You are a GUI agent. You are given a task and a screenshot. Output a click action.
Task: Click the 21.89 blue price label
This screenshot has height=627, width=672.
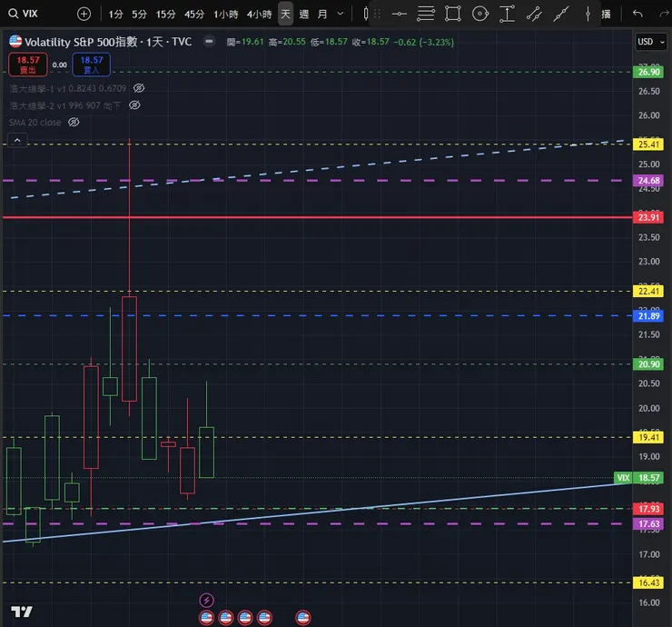click(648, 316)
